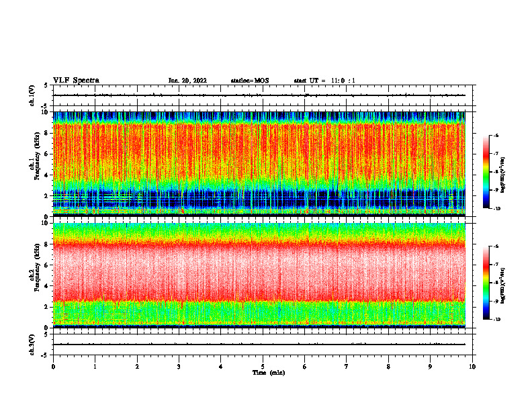Click the "start UT = 11:0 :1" text
Screen dimensions: 532x411
tap(324, 81)
